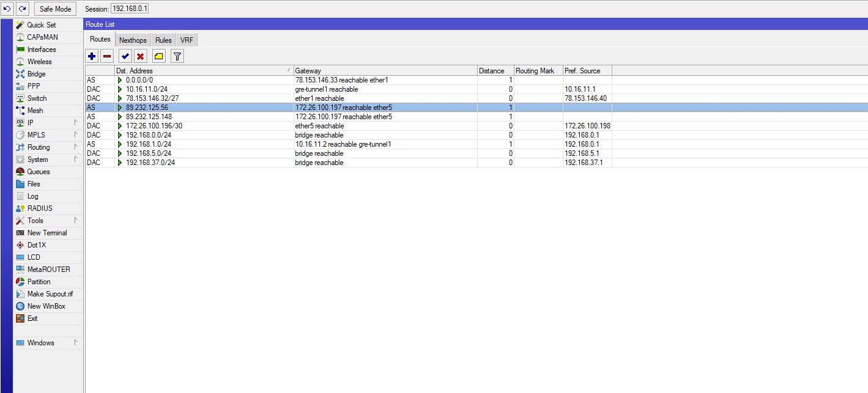This screenshot has height=393, width=868.
Task: Select the 192.168.0.0/24 route row
Action: point(476,135)
